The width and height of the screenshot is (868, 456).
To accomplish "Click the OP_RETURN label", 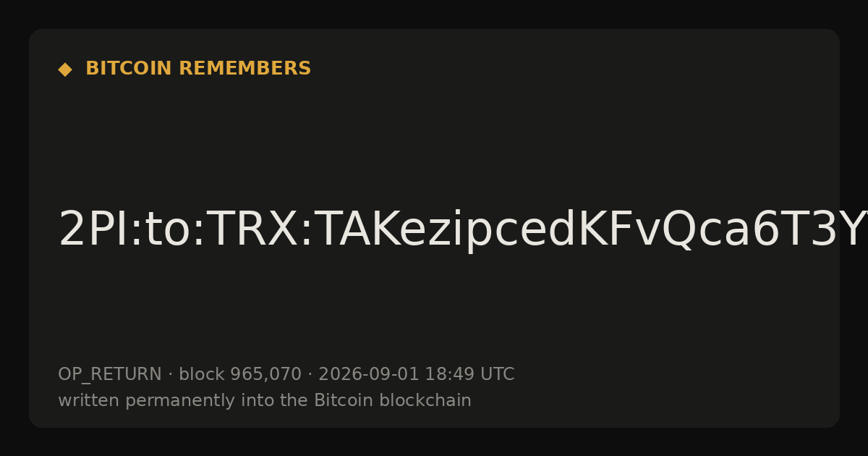I will pos(110,375).
